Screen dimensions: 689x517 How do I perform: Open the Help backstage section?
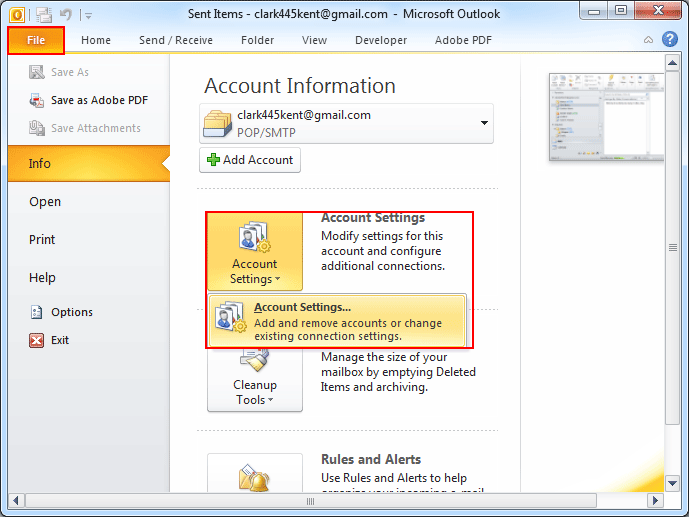point(42,278)
